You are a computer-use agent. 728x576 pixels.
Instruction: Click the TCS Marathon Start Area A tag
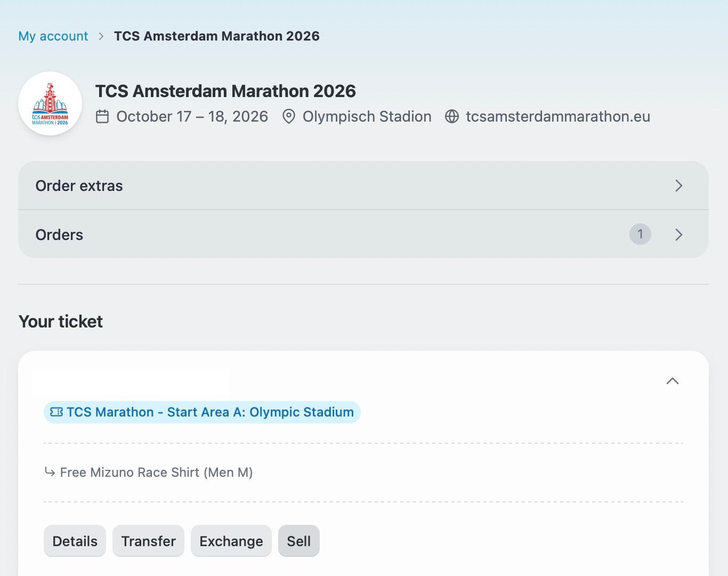point(202,412)
